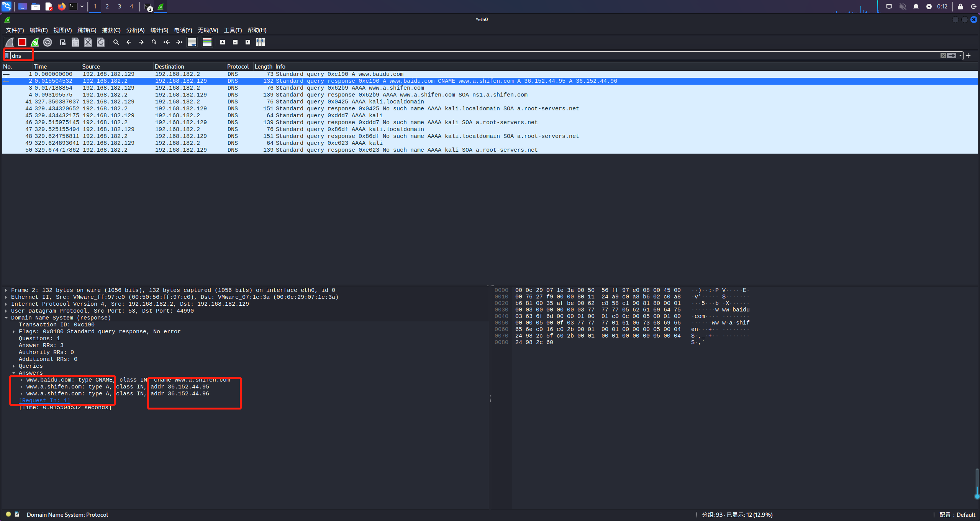
Task: Clear the display filter with X button
Action: click(x=943, y=56)
